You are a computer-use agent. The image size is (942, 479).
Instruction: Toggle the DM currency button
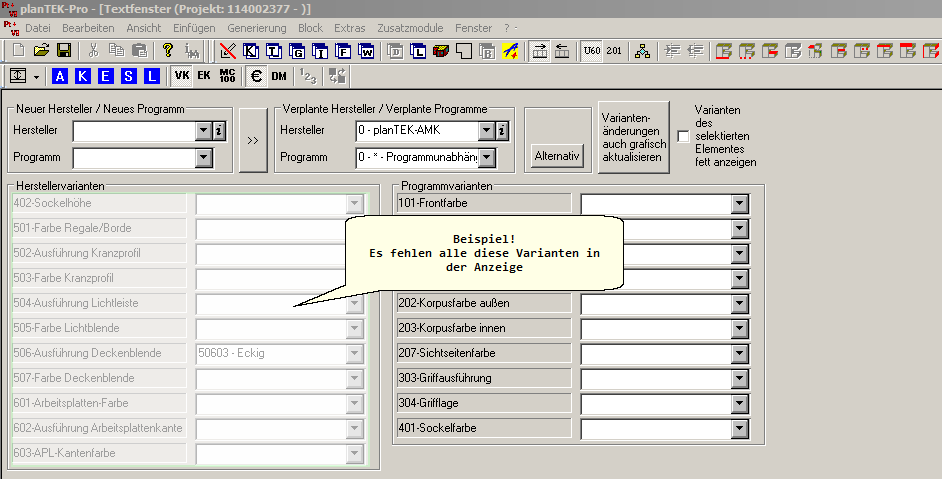click(x=279, y=76)
